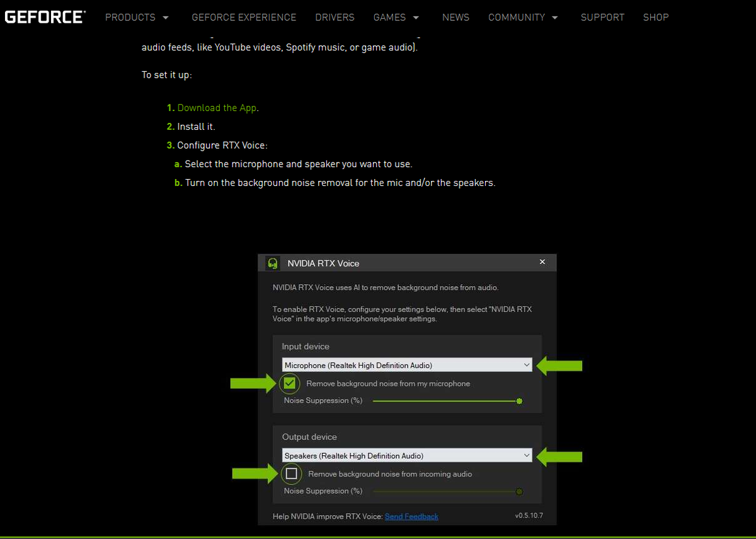Viewport: 756px width, 539px height.
Task: Open the Output device speakers dropdown
Action: click(407, 455)
